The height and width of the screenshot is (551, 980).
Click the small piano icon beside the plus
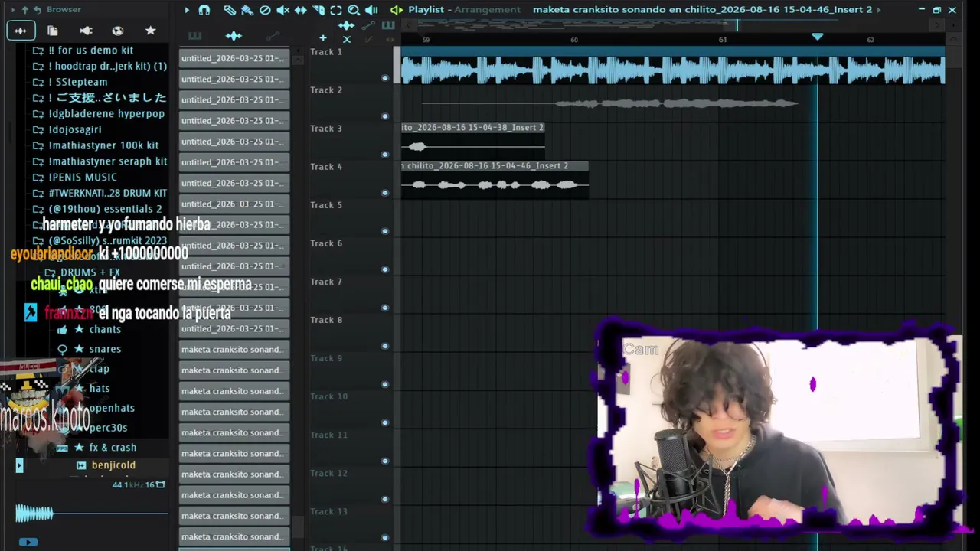387,26
